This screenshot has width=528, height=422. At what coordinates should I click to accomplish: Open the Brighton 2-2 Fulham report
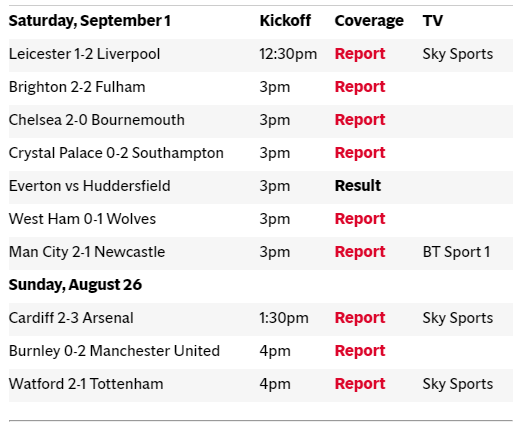(x=360, y=87)
